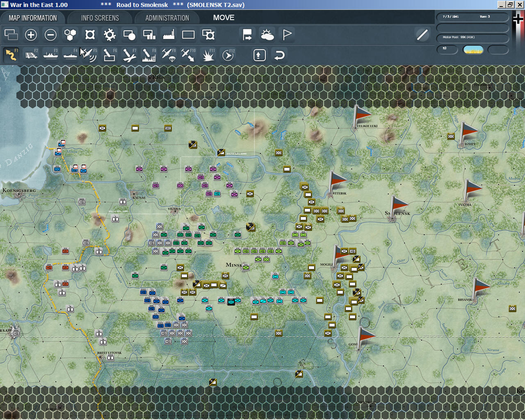Select F8 bomb city mode
Viewport: 525px width, 420px height.
(149, 55)
